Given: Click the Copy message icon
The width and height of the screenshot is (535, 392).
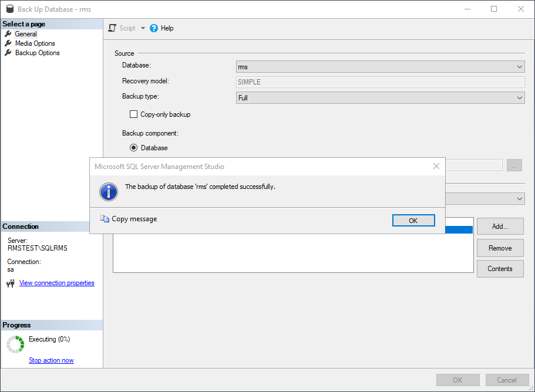Looking at the screenshot, I should [105, 218].
